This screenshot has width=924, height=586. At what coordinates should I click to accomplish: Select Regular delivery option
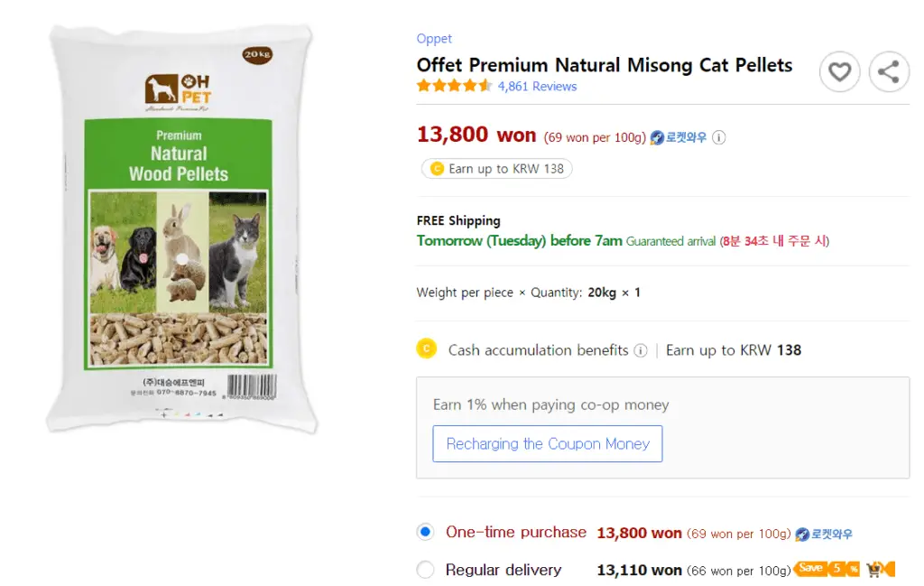click(425, 570)
